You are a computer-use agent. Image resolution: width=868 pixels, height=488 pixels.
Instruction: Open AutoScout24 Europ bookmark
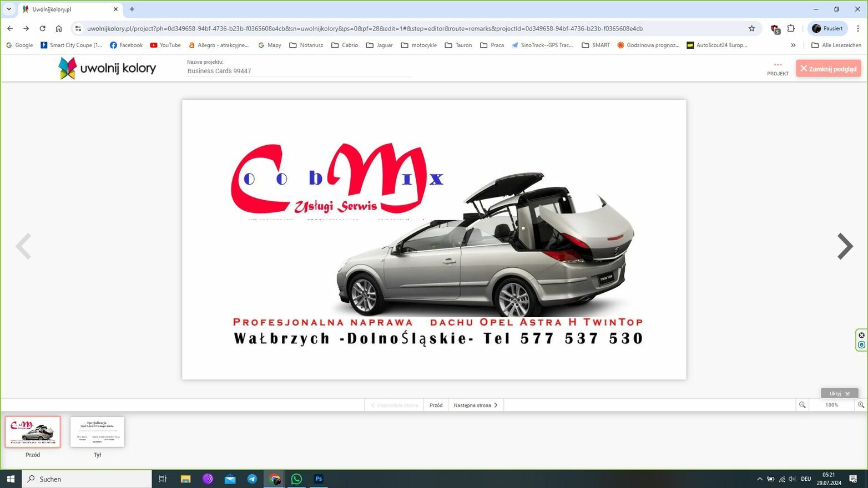click(717, 45)
